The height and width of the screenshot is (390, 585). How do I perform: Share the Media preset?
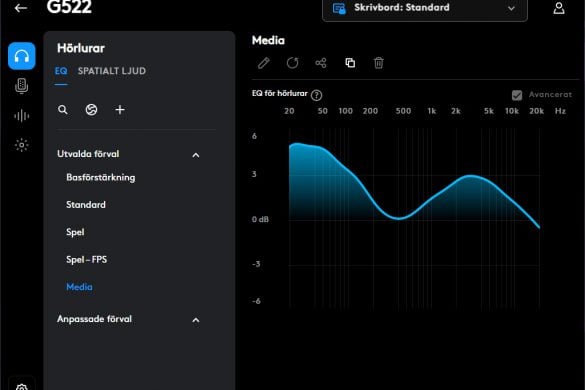coord(321,63)
